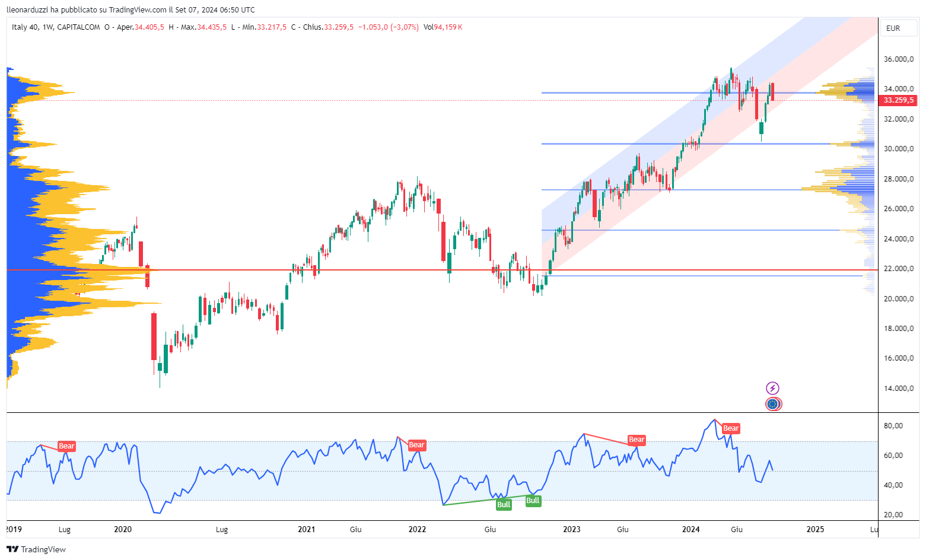926x560 pixels.
Task: Click the Bear label on the 2019 RSI peak
Action: coord(66,446)
